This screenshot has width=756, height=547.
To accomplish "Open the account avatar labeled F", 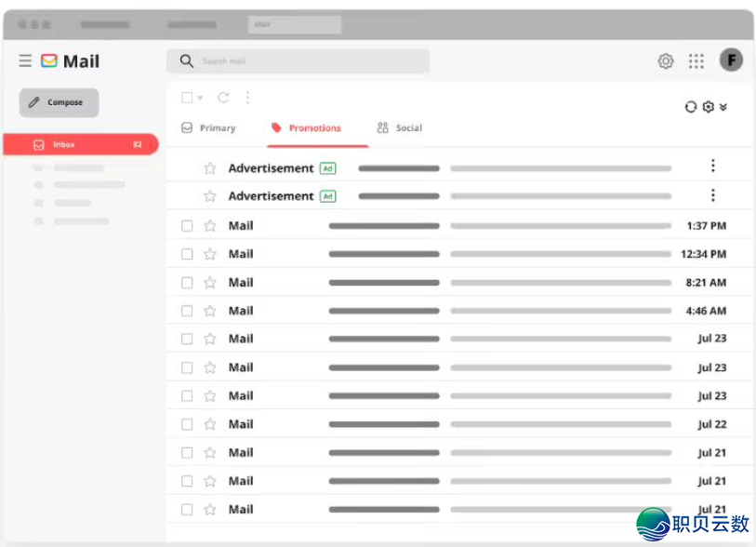I will coord(731,60).
